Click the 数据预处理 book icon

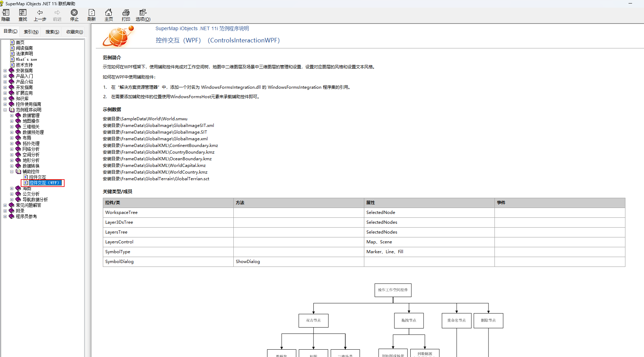pos(18,132)
